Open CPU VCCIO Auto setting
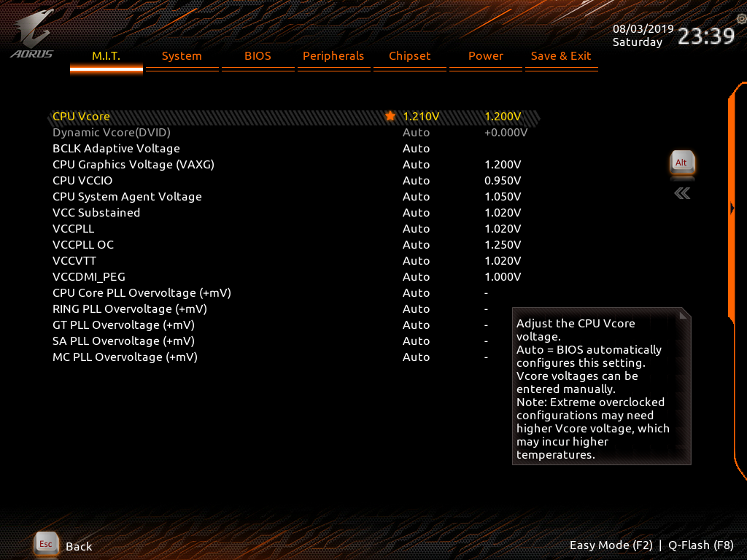This screenshot has height=560, width=747. [416, 181]
